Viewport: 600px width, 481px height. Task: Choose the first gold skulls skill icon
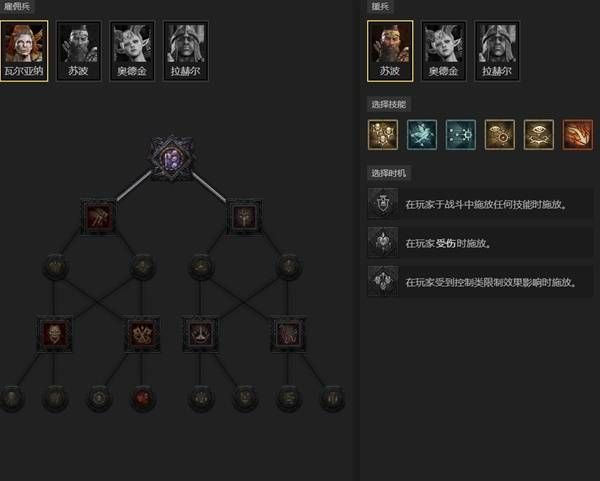point(383,134)
